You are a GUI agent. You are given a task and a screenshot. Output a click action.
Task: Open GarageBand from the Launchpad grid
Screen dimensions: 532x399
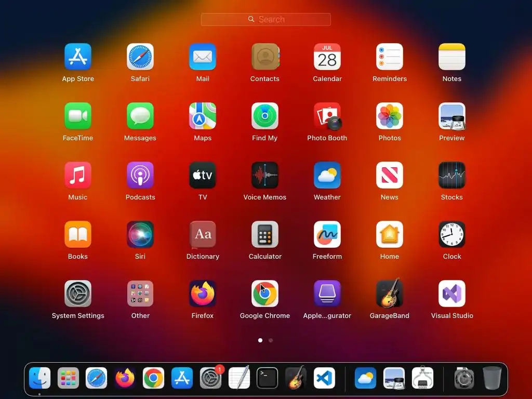390,293
